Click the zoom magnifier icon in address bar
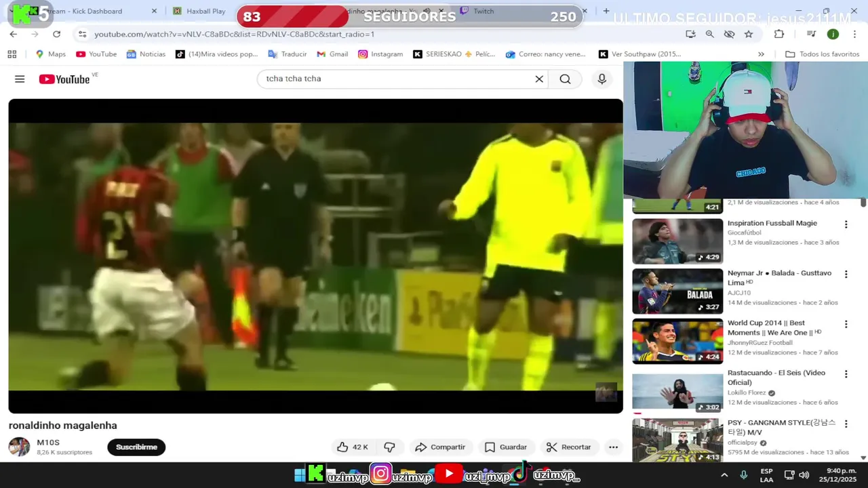 [x=709, y=34]
